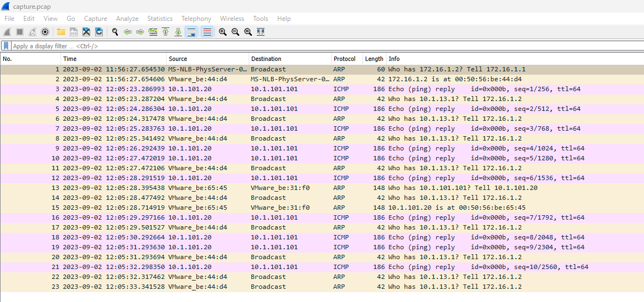
Task: Sort by the Destination column header
Action: click(290, 59)
